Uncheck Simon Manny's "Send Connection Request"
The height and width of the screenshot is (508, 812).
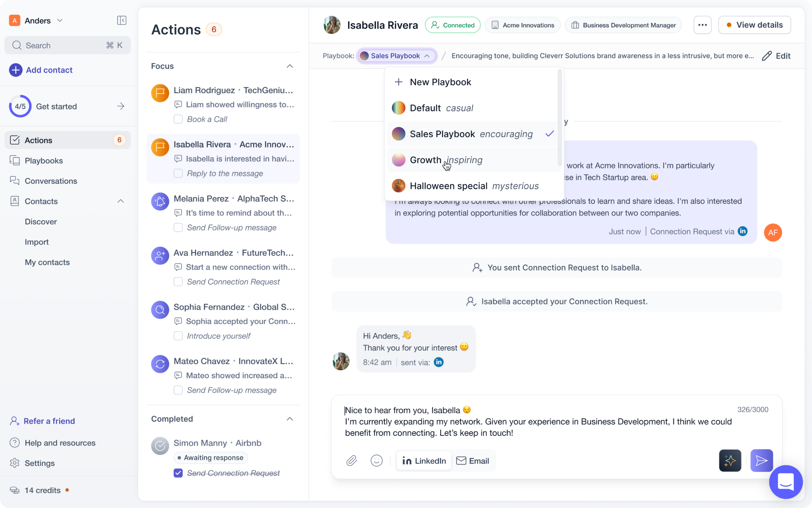click(x=178, y=473)
